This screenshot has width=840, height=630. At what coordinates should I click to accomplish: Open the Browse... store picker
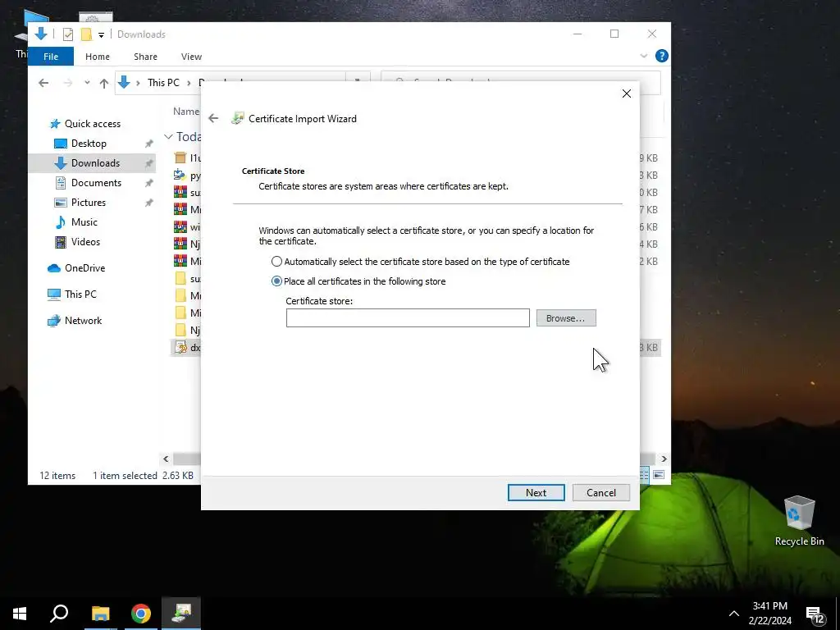pos(566,317)
